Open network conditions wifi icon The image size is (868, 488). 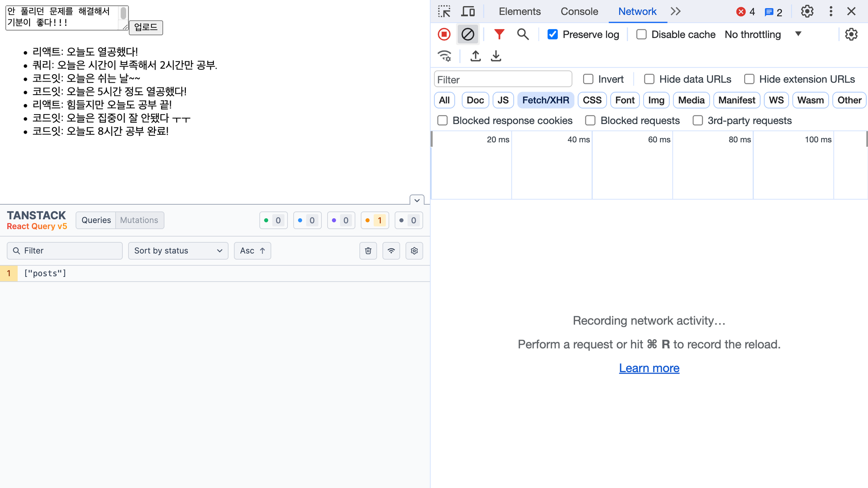(445, 56)
